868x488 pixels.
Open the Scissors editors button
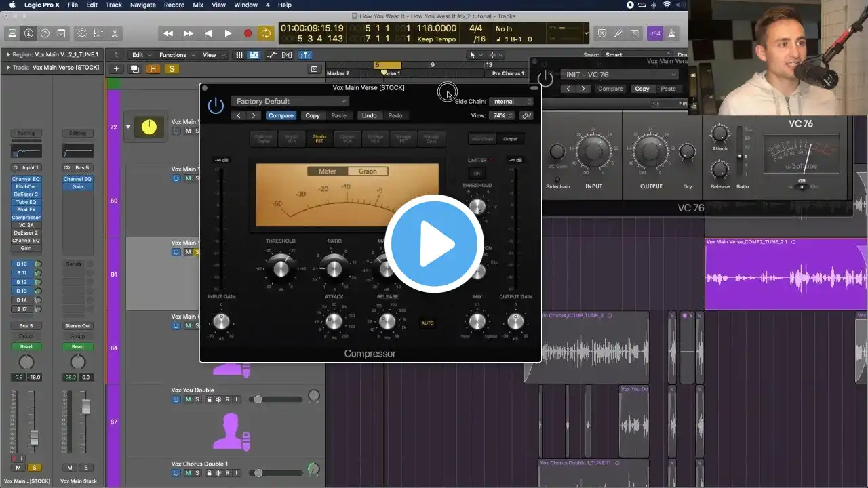(x=115, y=33)
